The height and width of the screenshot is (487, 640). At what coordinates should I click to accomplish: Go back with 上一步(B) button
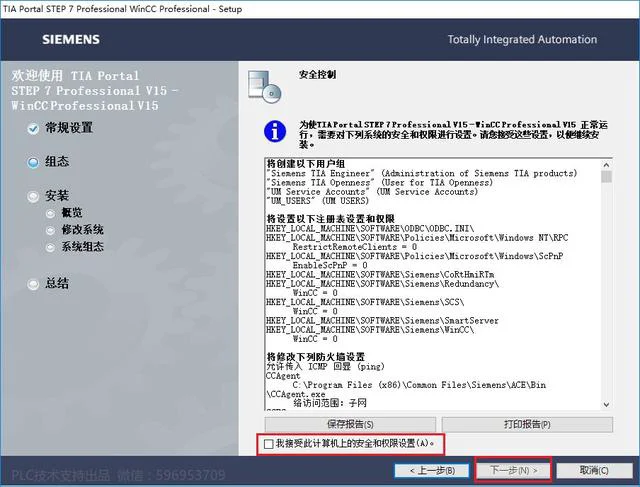point(432,471)
